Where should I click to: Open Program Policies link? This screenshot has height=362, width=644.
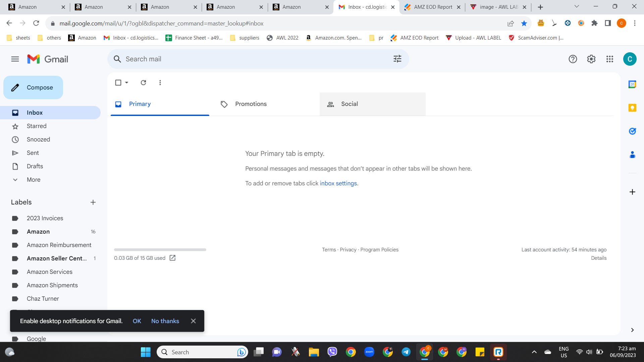pyautogui.click(x=379, y=250)
